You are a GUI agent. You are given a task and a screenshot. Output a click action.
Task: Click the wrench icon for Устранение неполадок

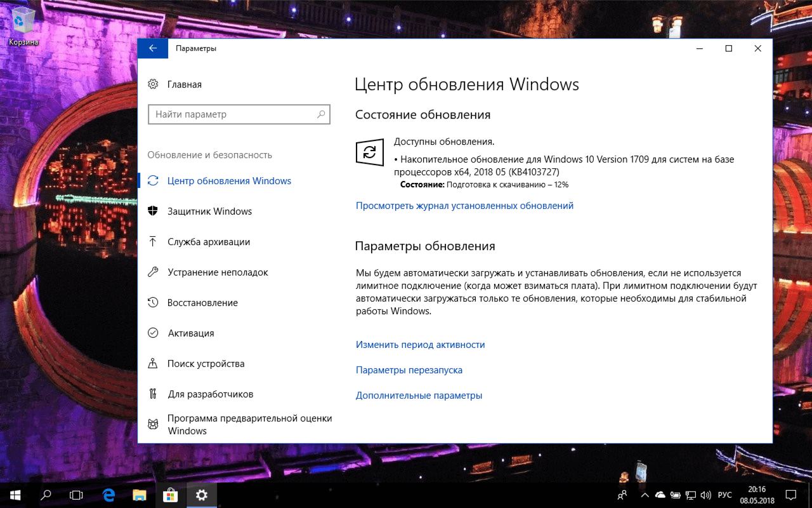pos(153,271)
